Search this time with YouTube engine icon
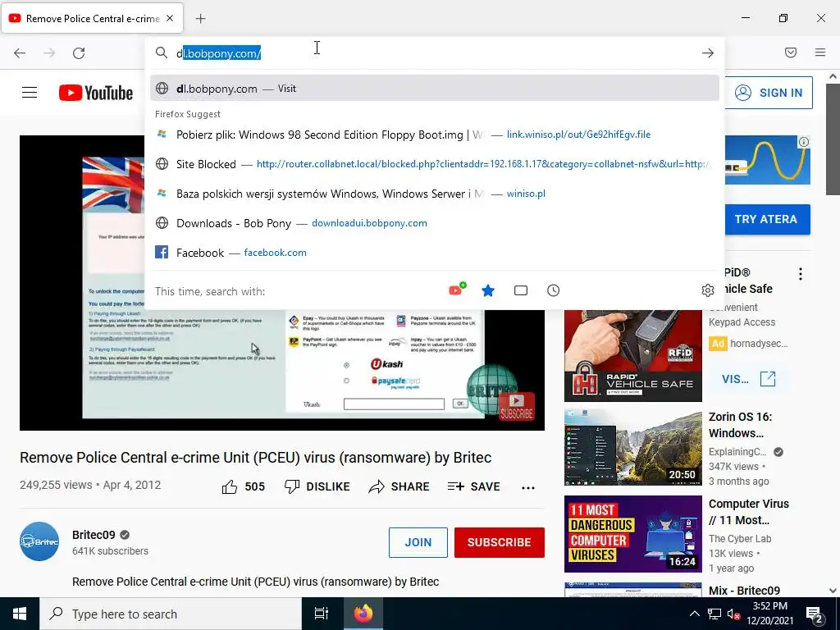Screen dimensions: 840x630 (456, 290)
